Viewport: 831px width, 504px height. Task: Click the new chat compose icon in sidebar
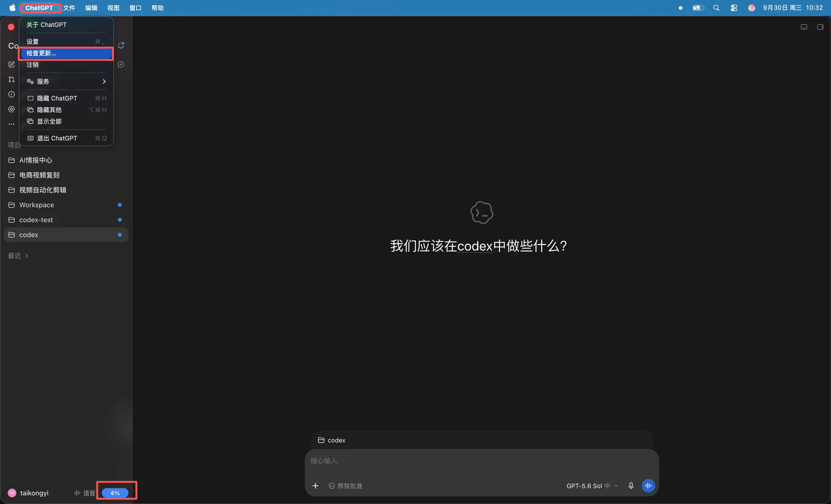click(x=11, y=64)
